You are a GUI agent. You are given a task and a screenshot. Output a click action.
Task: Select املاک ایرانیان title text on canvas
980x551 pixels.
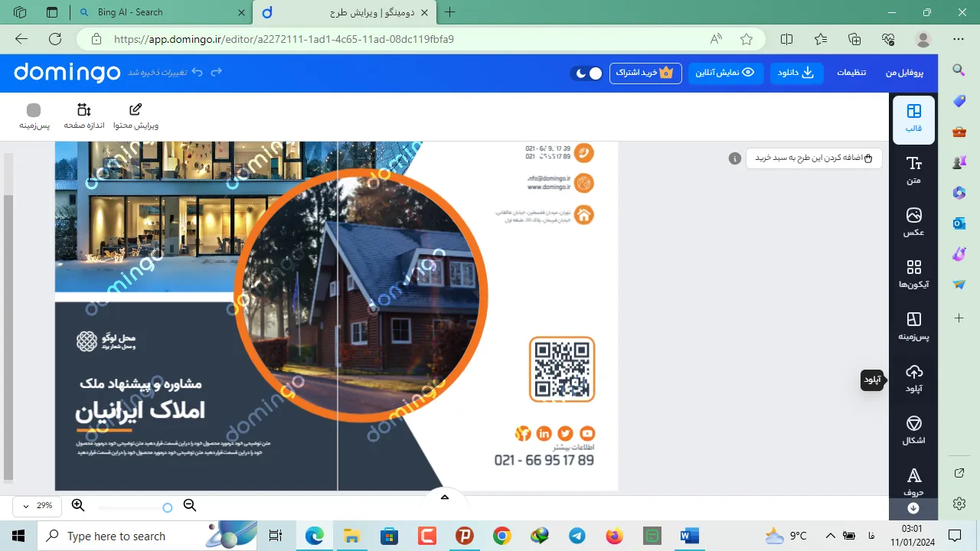140,411
